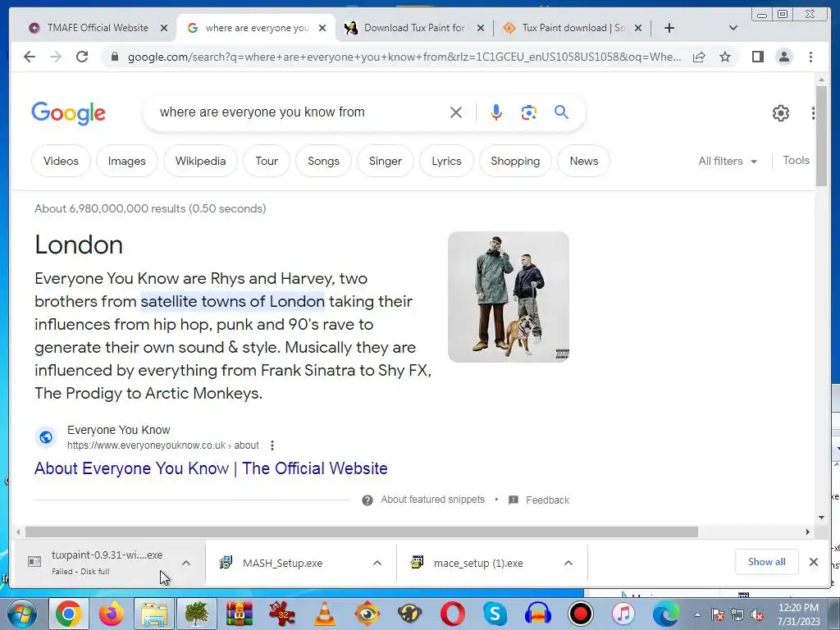Reload the current page
The image size is (840, 630).
(82, 57)
